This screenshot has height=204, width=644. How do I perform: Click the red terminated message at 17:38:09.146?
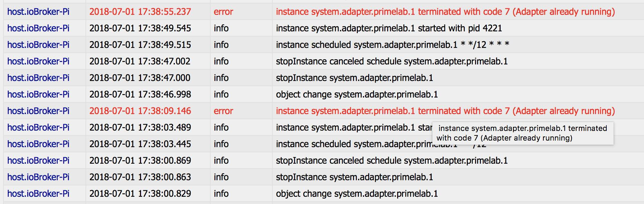click(x=445, y=111)
